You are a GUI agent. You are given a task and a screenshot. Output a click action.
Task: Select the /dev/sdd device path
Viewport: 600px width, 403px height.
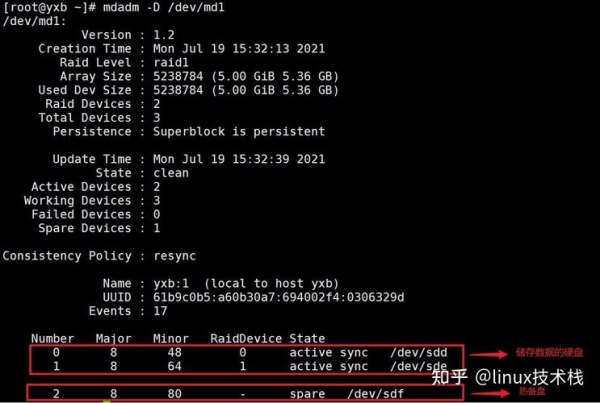[x=419, y=352]
